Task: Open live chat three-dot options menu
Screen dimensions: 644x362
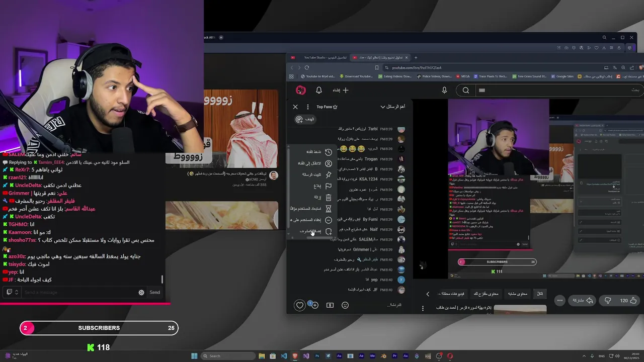Action: click(x=308, y=107)
